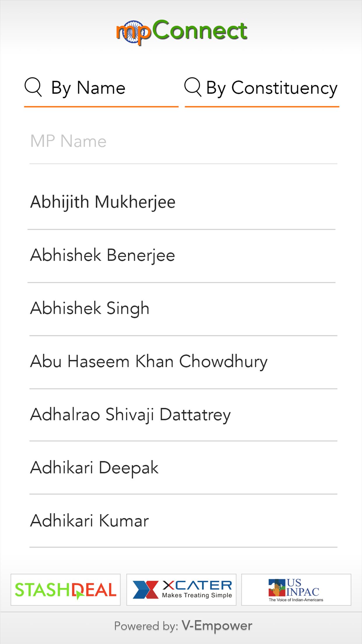
Task: Open Abhishek Singh's entry
Action: click(89, 309)
